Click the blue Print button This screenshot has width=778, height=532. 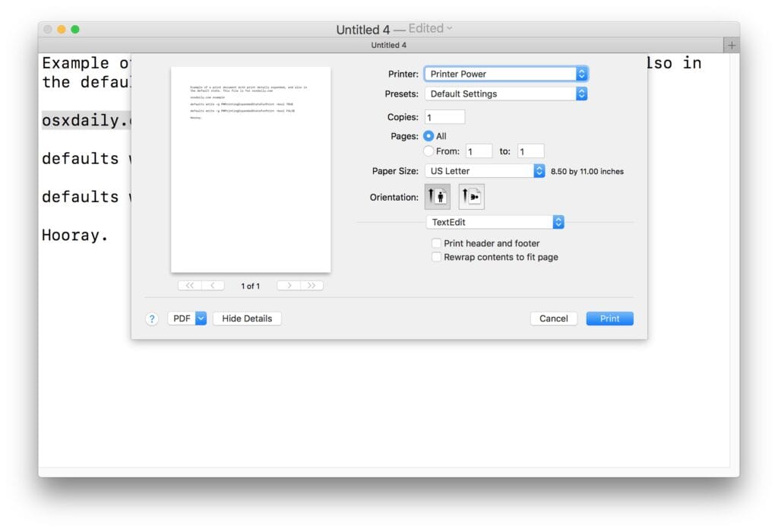(x=609, y=318)
